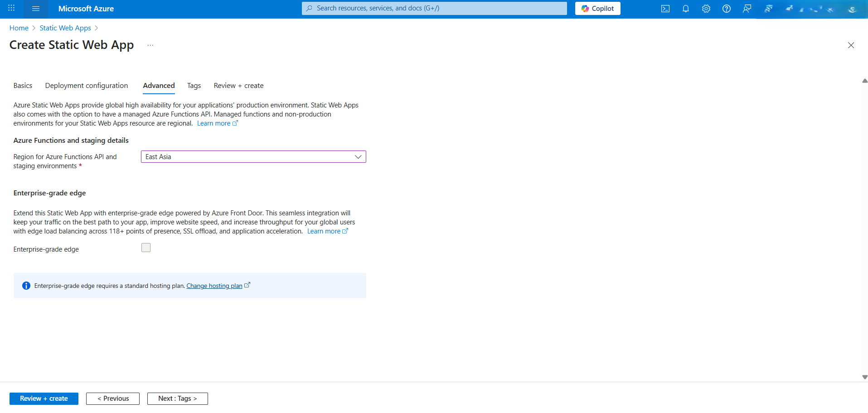Click the feedback person icon
This screenshot has height=413, width=868.
click(747, 9)
